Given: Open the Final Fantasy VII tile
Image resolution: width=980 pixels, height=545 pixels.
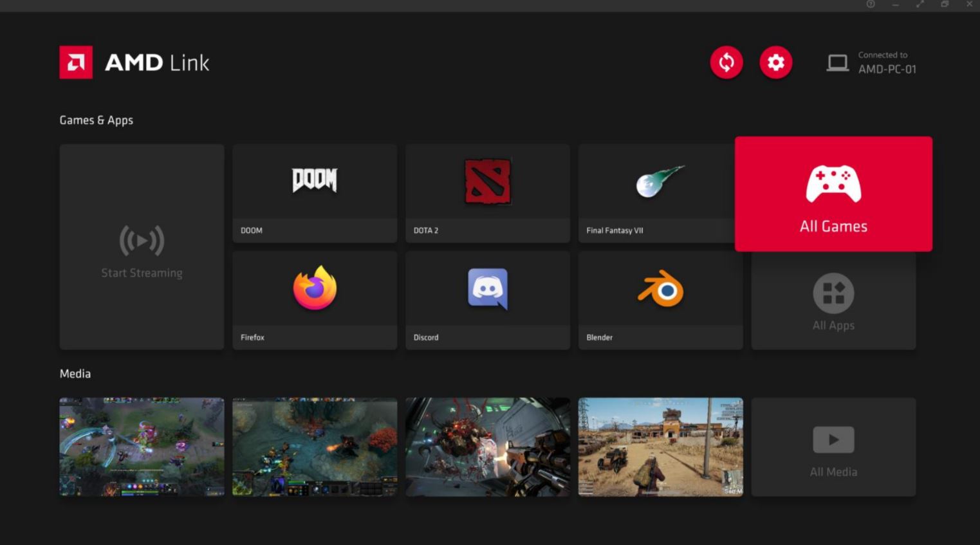Looking at the screenshot, I should [656, 193].
